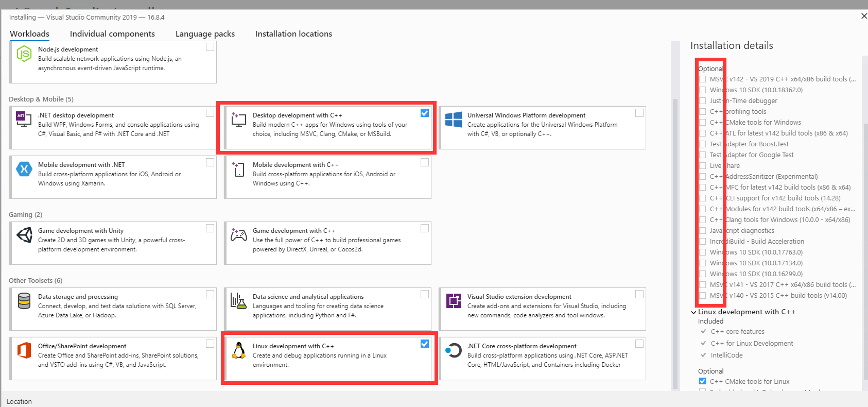Click the .NET desktop development icon
Image resolution: width=868 pixels, height=407 pixels.
coord(24,119)
